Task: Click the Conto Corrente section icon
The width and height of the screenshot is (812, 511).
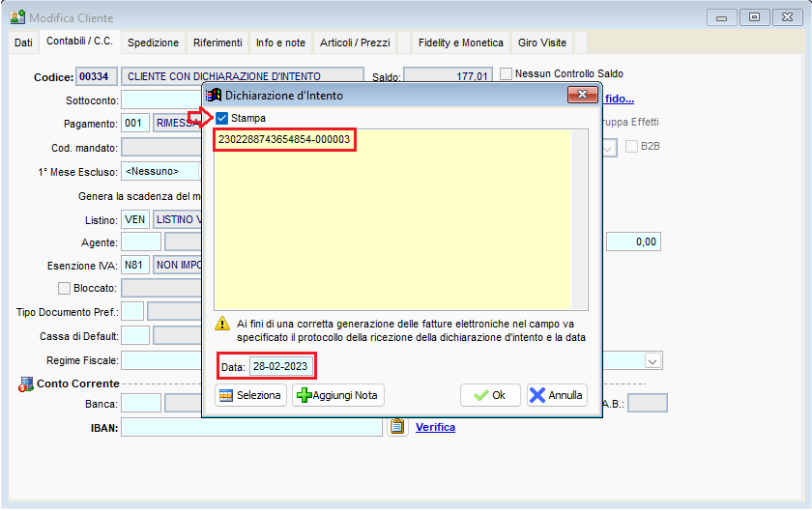Action: [x=25, y=384]
